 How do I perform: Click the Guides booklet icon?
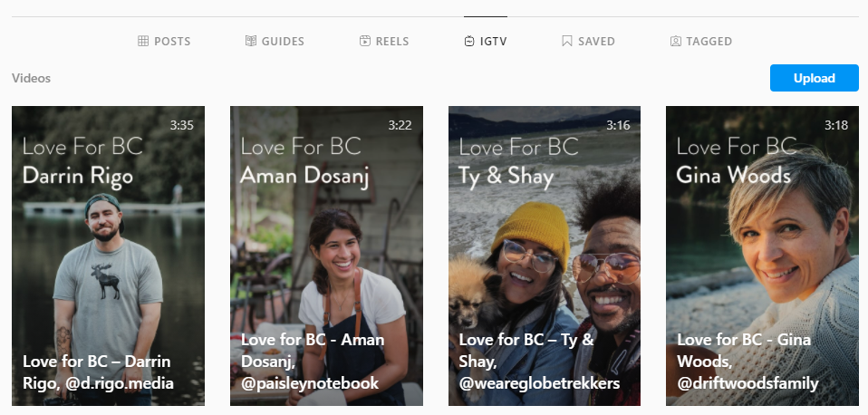[x=251, y=42]
